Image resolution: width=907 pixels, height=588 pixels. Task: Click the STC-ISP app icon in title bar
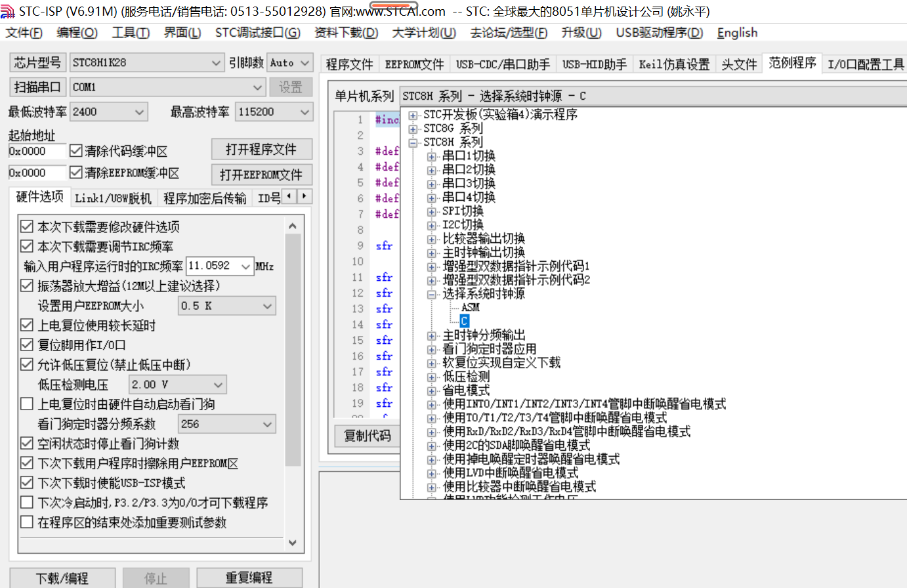pyautogui.click(x=9, y=11)
